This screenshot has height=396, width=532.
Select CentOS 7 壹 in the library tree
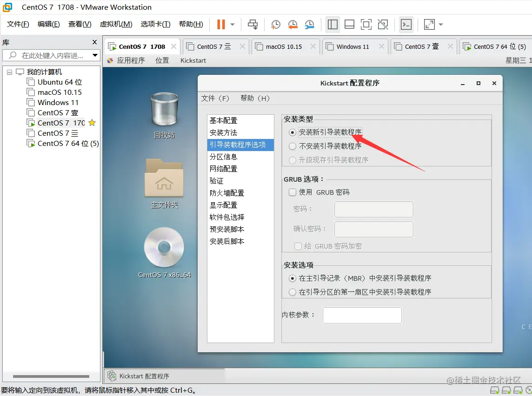[x=53, y=112]
